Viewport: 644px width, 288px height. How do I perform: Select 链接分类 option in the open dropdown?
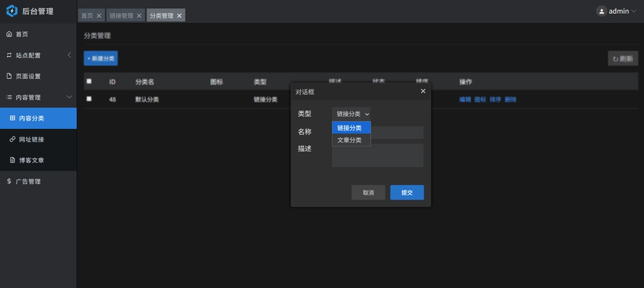coord(351,128)
